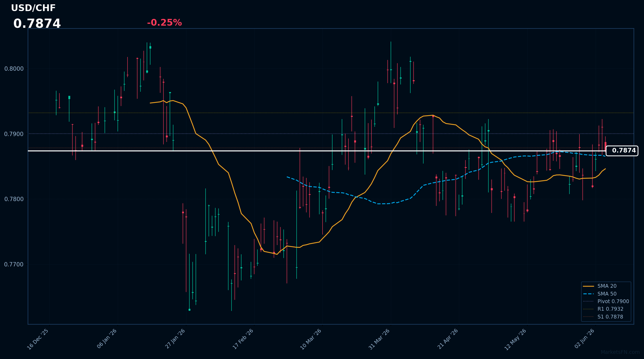Click the blue dashed SMA 50 sample in legend
The width and height of the screenshot is (644, 359).
[x=588, y=294]
